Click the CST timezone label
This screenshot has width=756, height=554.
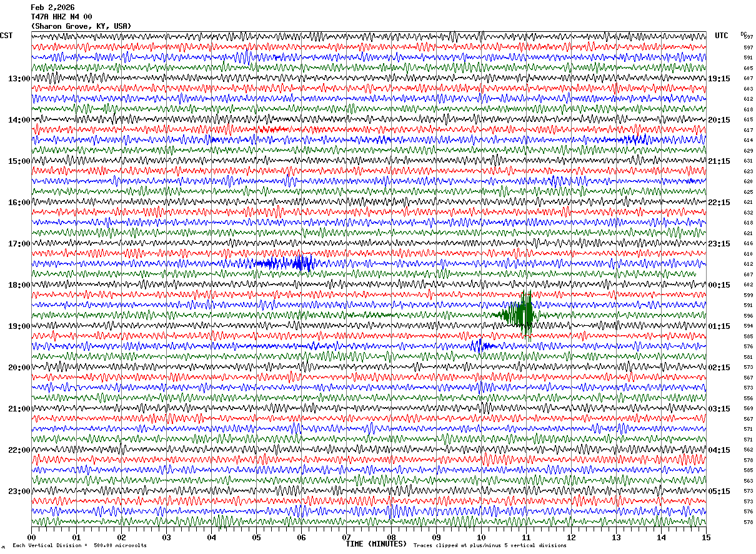(x=6, y=36)
